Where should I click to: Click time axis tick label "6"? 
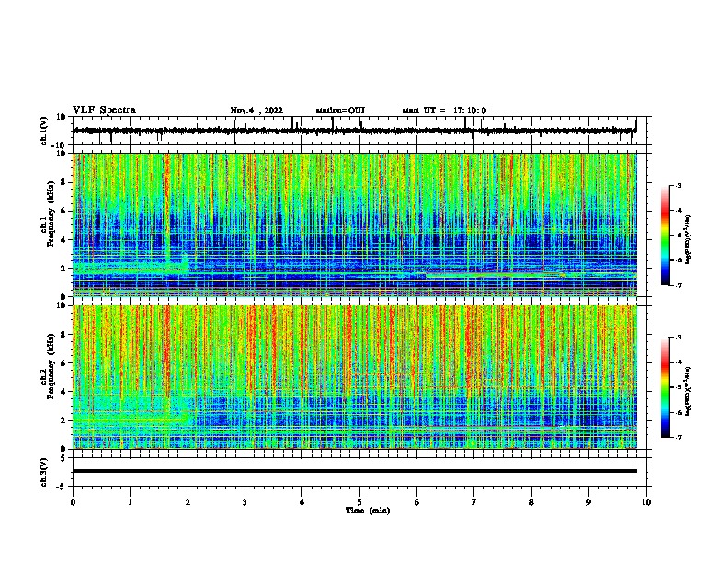[417, 502]
